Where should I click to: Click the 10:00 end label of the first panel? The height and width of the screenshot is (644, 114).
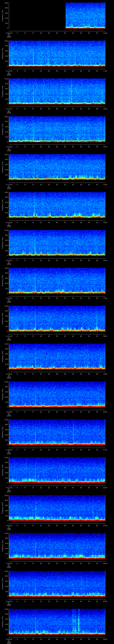(105, 33)
